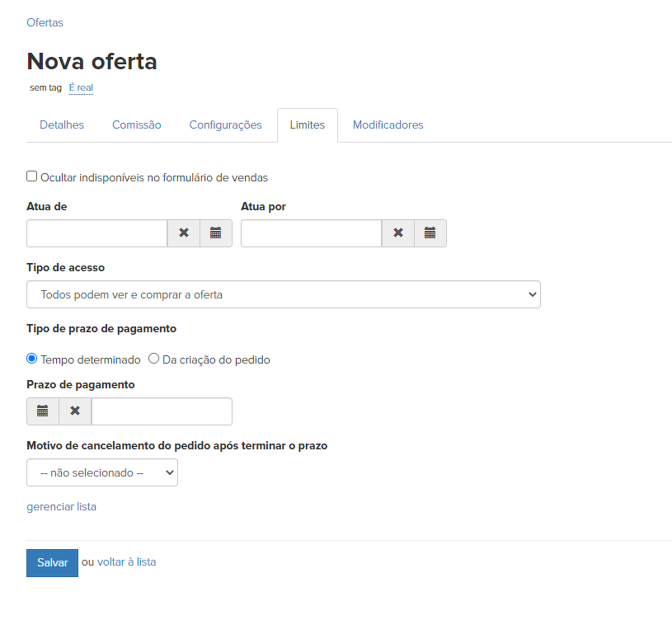Go to the Configurações tab
The image size is (672, 620).
225,125
